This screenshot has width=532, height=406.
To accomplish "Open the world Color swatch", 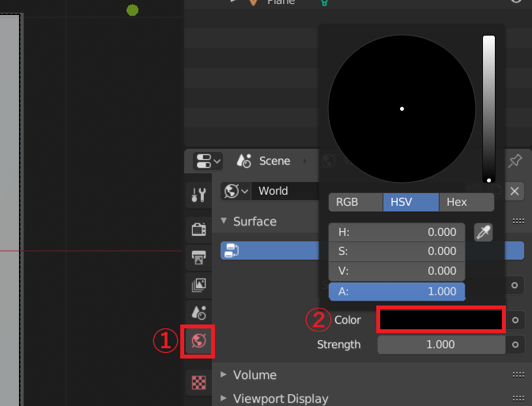I will [441, 320].
